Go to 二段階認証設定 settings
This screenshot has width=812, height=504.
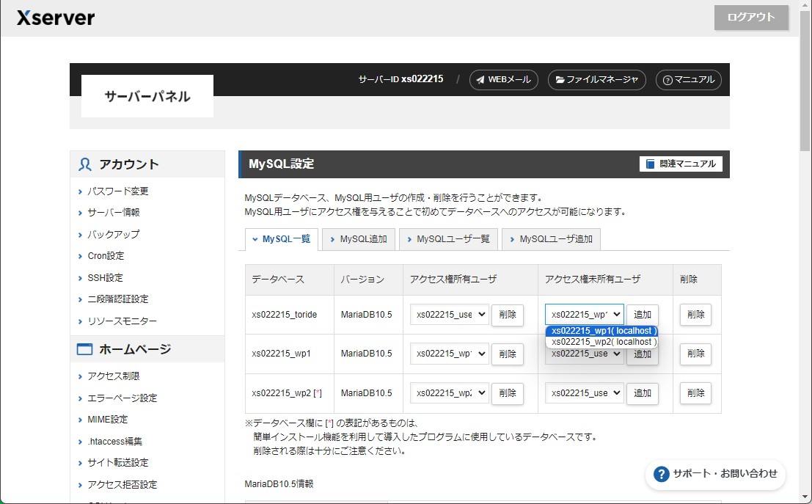[118, 299]
